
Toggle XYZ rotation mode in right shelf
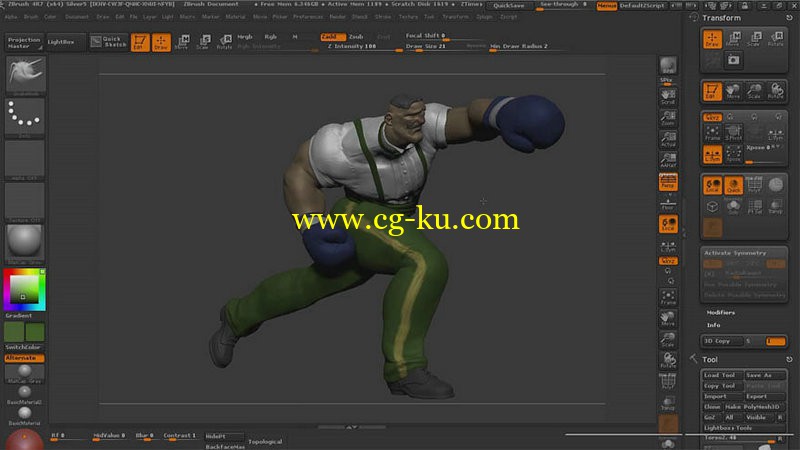(668, 261)
